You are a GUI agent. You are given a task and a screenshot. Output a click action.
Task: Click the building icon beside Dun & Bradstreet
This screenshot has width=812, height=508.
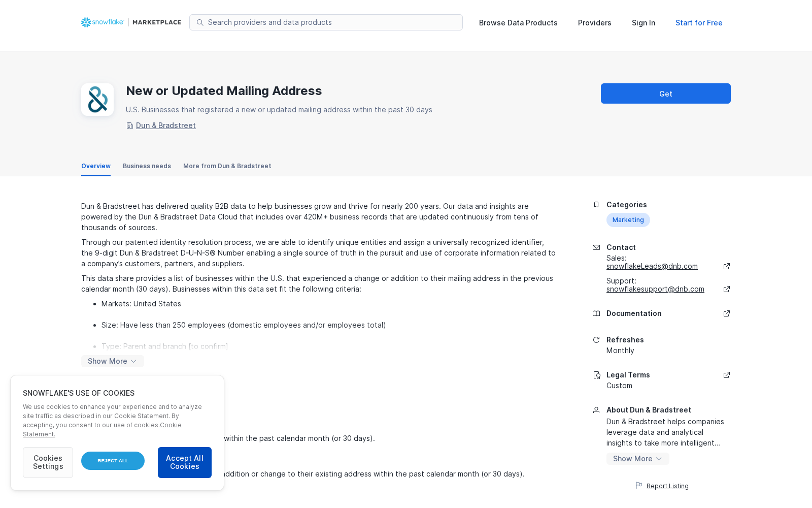coord(129,125)
